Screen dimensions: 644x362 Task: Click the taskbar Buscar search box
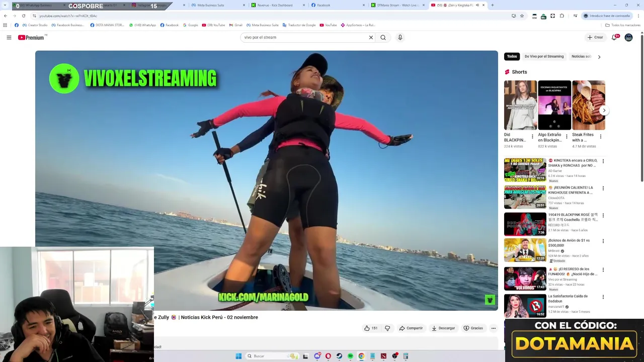(272, 356)
